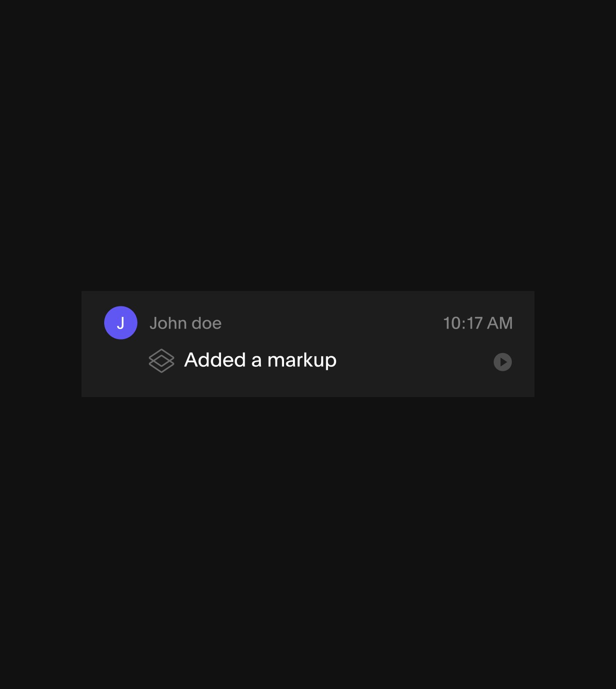Select the 'AM' part of the timestamp
Image resolution: width=616 pixels, height=689 pixels.
[x=500, y=323]
